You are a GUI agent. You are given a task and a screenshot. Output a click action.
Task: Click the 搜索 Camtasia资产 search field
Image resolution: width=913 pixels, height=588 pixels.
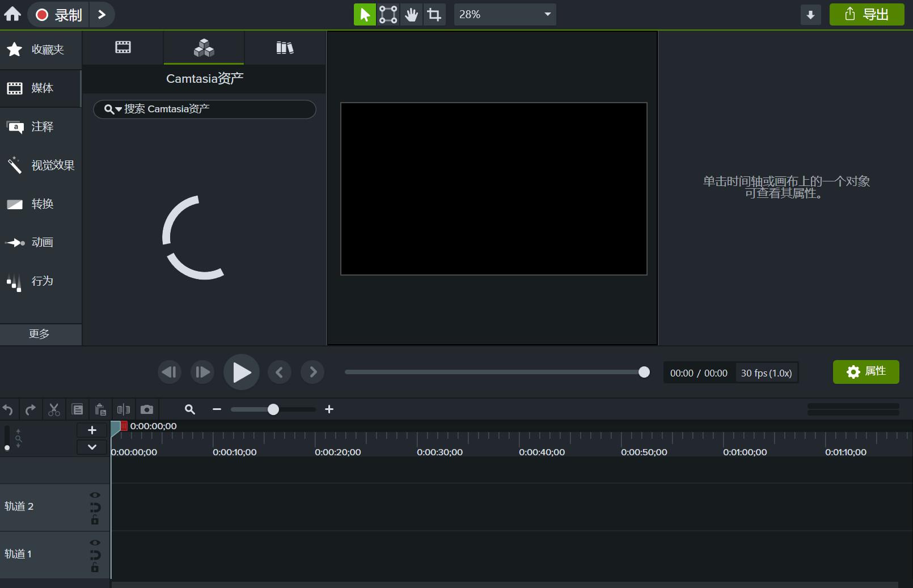click(215, 109)
